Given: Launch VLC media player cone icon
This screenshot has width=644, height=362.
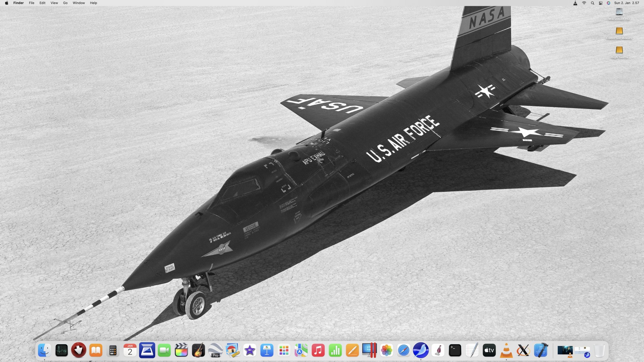Looking at the screenshot, I should point(506,350).
